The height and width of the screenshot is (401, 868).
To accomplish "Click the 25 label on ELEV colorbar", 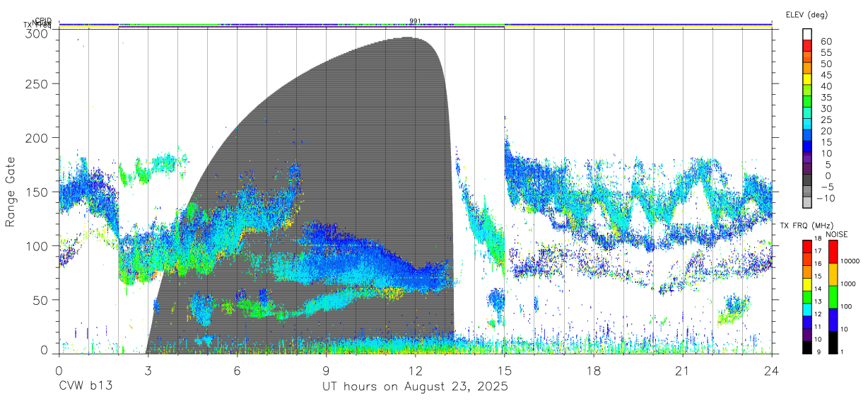I will click(x=826, y=120).
